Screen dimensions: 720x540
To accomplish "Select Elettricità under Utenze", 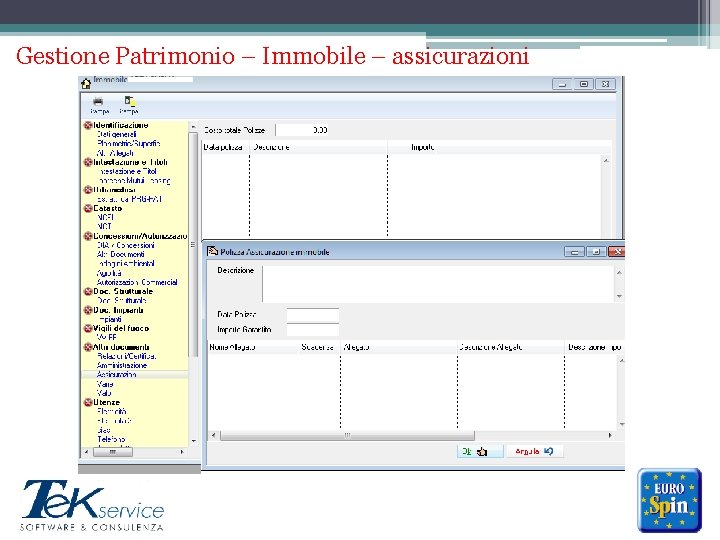I will coord(112,411).
